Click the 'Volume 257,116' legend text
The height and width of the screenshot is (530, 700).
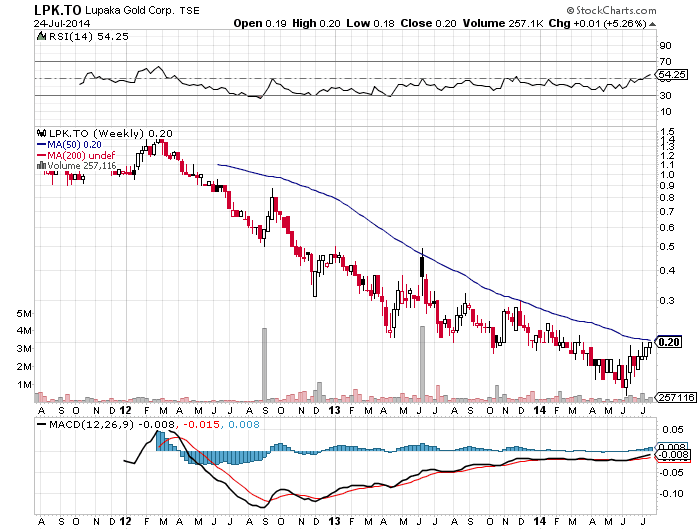82,166
